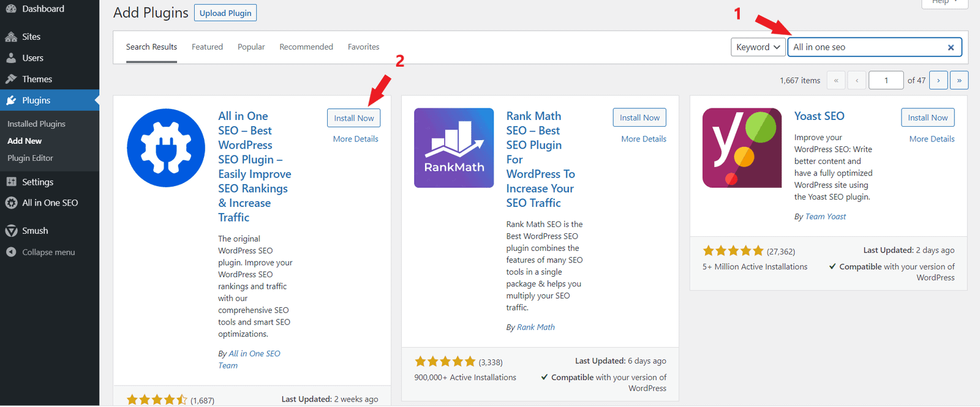This screenshot has width=980, height=407.
Task: Open the Themes menu item
Action: [50, 79]
